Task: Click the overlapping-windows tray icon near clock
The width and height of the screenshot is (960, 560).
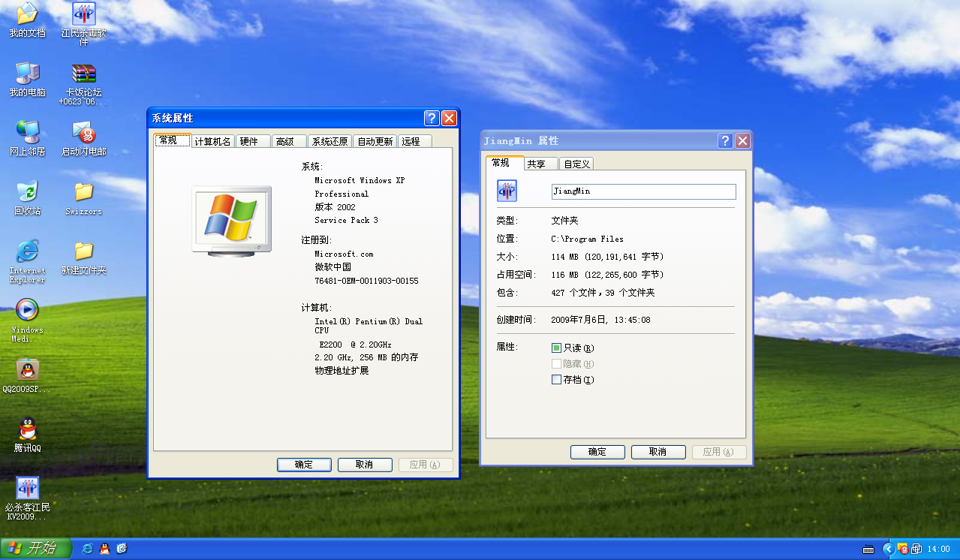Action: [x=916, y=549]
